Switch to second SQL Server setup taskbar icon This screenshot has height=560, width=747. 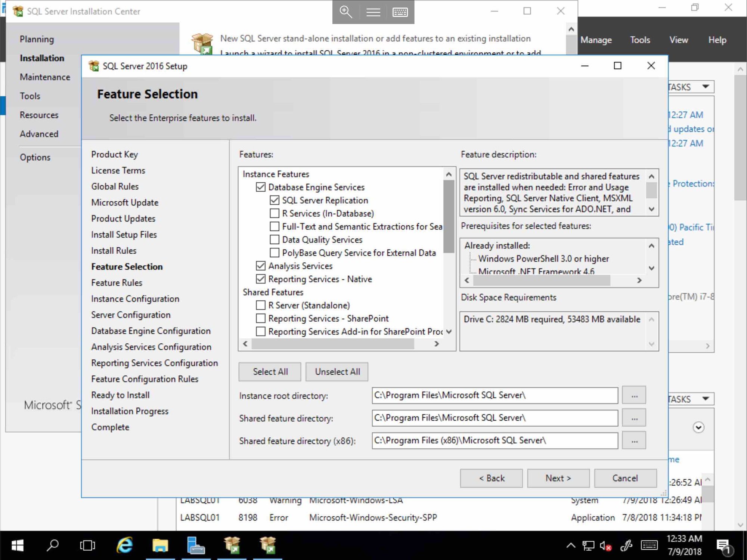[268, 545]
